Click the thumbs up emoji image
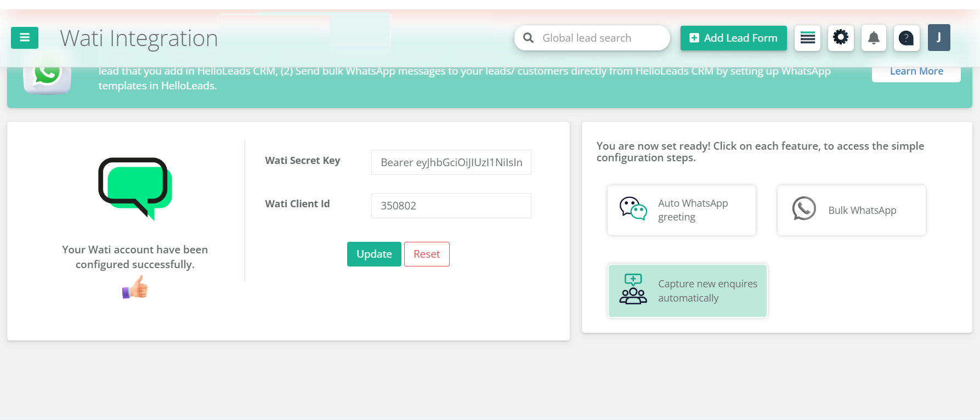The image size is (980, 420). click(135, 287)
